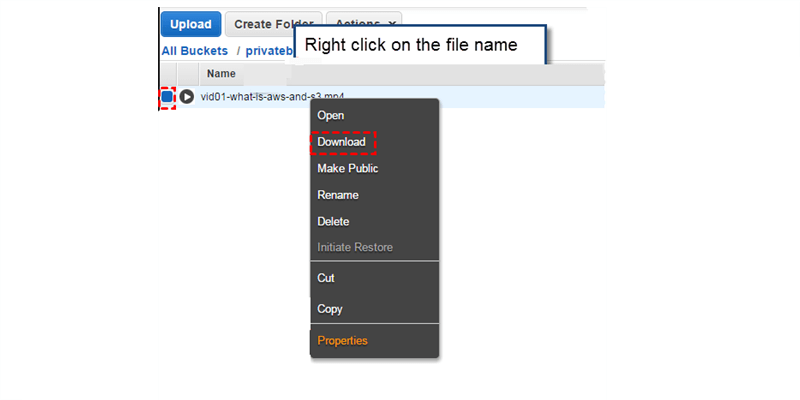Click the video file type icon
This screenshot has width=800, height=400.
coord(187,97)
